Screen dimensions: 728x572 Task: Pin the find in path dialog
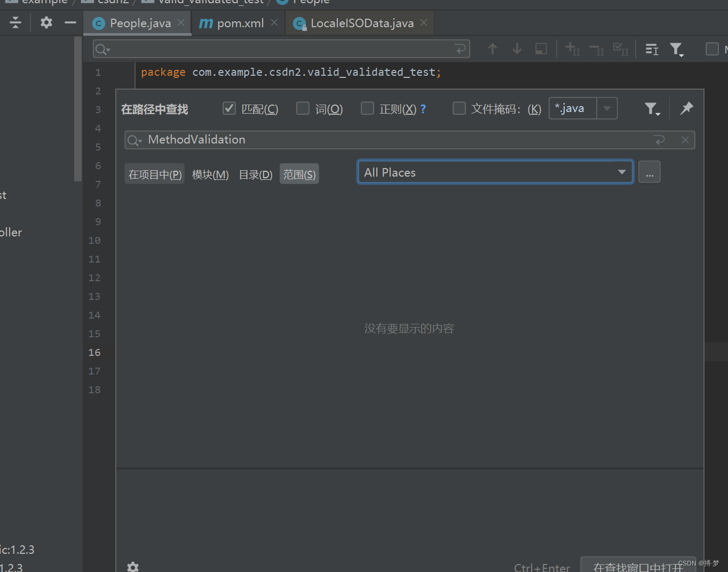686,108
